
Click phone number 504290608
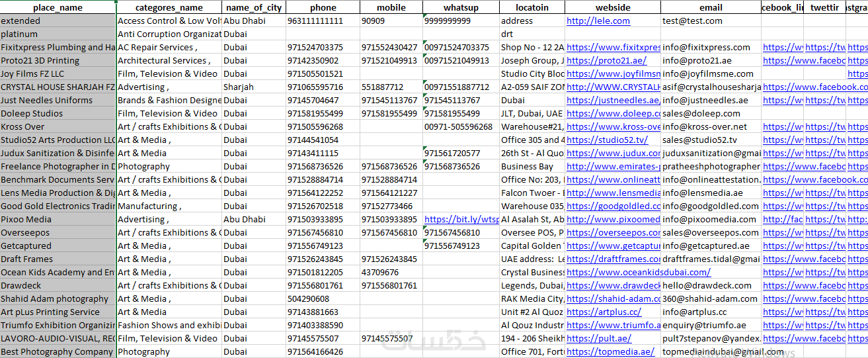point(323,298)
